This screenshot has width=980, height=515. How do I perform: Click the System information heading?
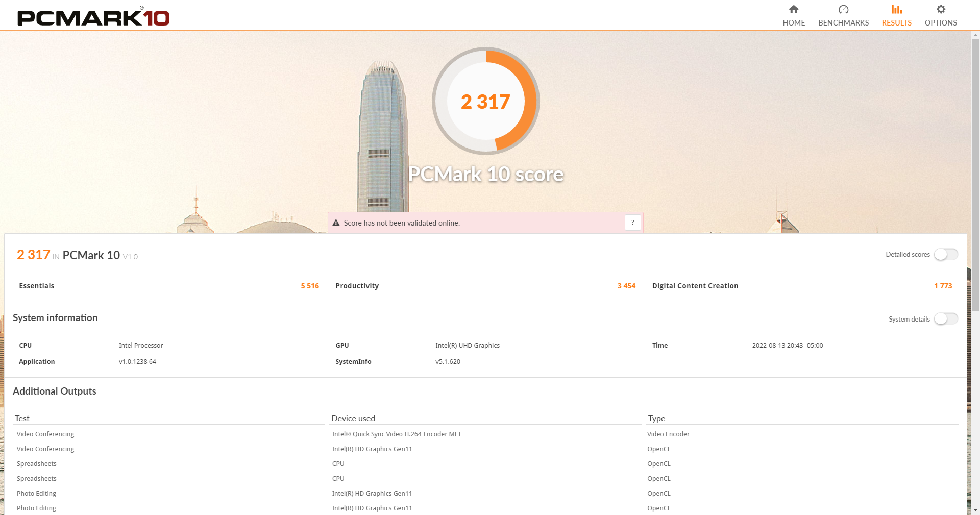point(55,317)
